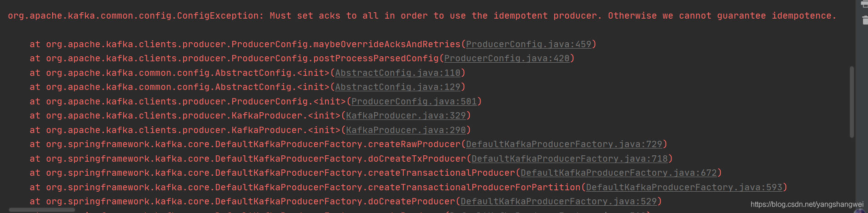
Task: Click the print icon in console toolbar
Action: [864, 4]
